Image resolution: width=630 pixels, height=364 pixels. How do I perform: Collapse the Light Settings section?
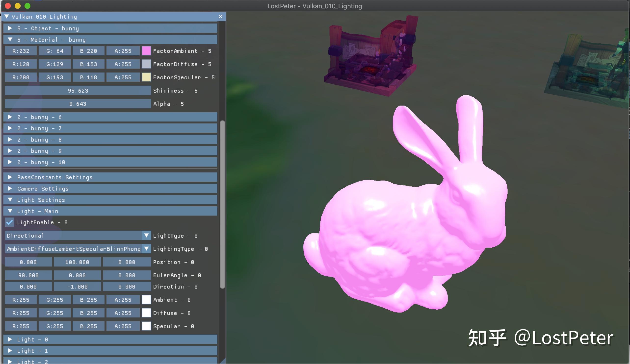click(x=10, y=200)
